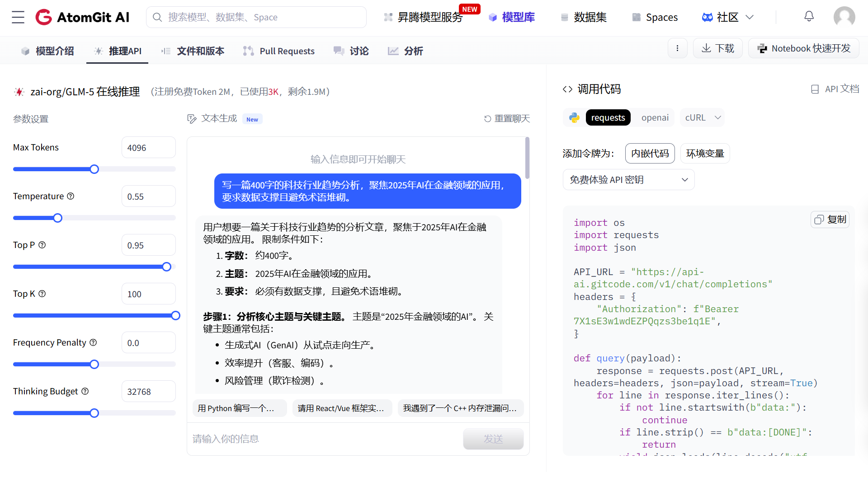Select the requests code tab
The height and width of the screenshot is (477, 868).
608,117
